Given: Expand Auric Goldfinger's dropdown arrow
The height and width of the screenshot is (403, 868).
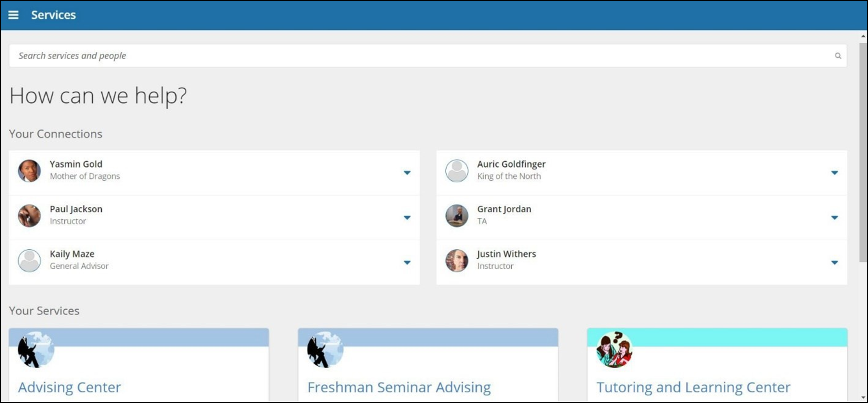Looking at the screenshot, I should 834,173.
